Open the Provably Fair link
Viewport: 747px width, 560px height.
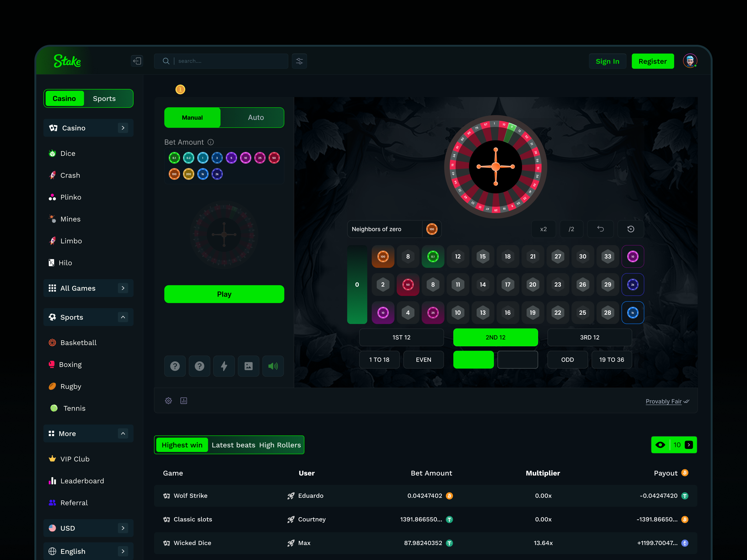[x=664, y=401]
